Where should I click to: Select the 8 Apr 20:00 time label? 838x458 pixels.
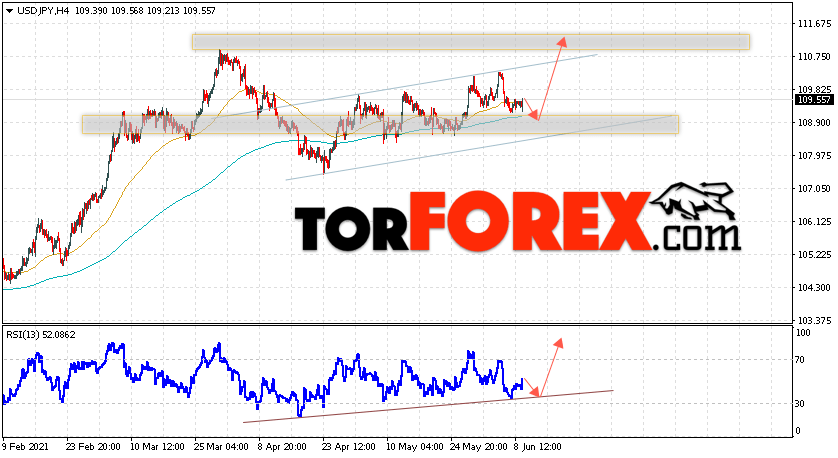(282, 446)
